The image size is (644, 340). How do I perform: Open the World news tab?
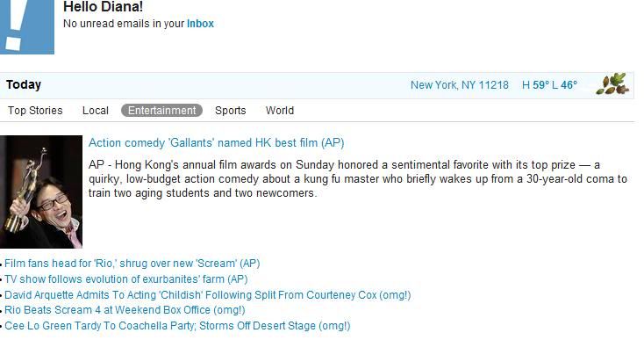pyautogui.click(x=280, y=111)
